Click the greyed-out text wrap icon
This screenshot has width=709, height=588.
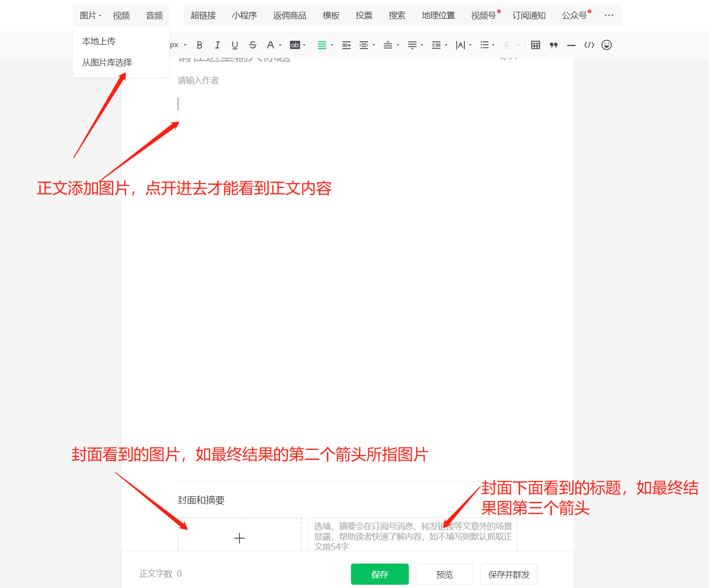pos(509,45)
